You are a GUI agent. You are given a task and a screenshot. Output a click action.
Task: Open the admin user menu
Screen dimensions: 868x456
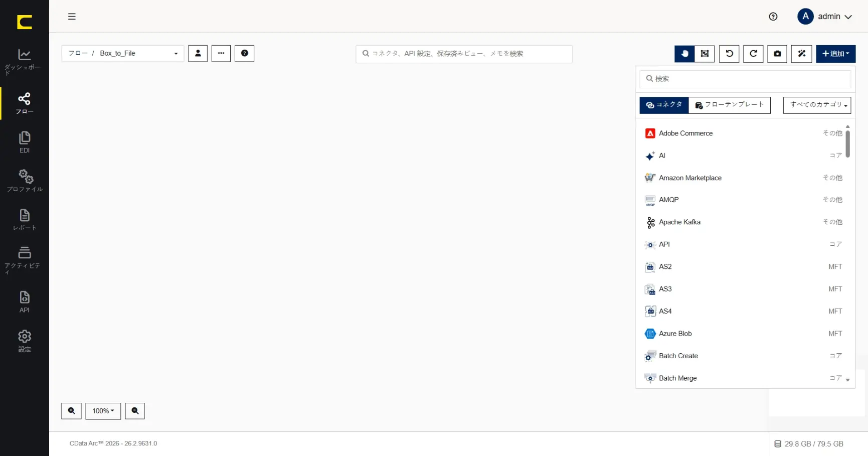(825, 17)
